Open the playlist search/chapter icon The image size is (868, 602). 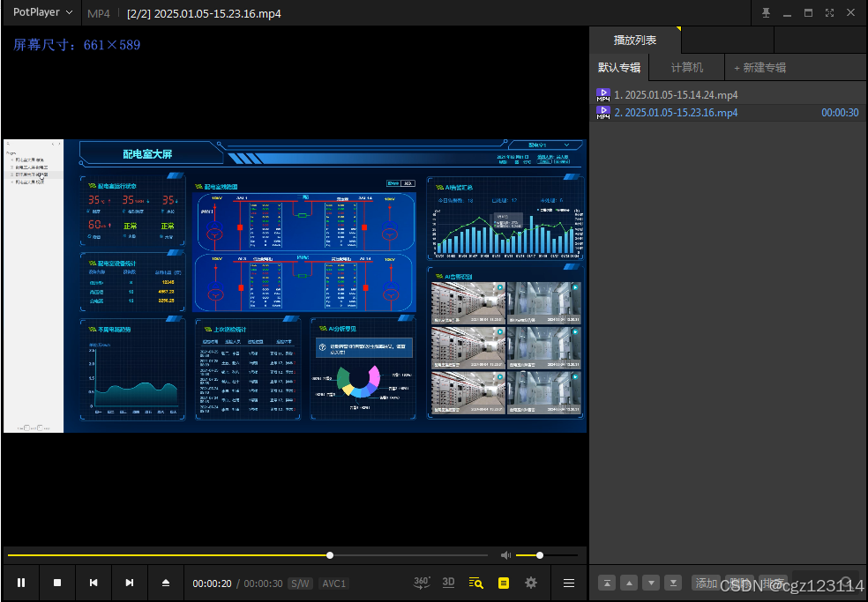tap(475, 583)
